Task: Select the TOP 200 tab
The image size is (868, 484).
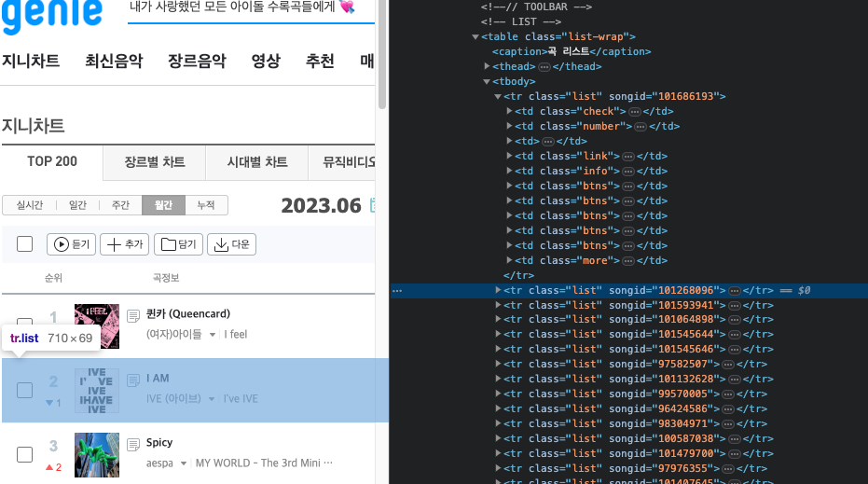Action: pos(52,162)
